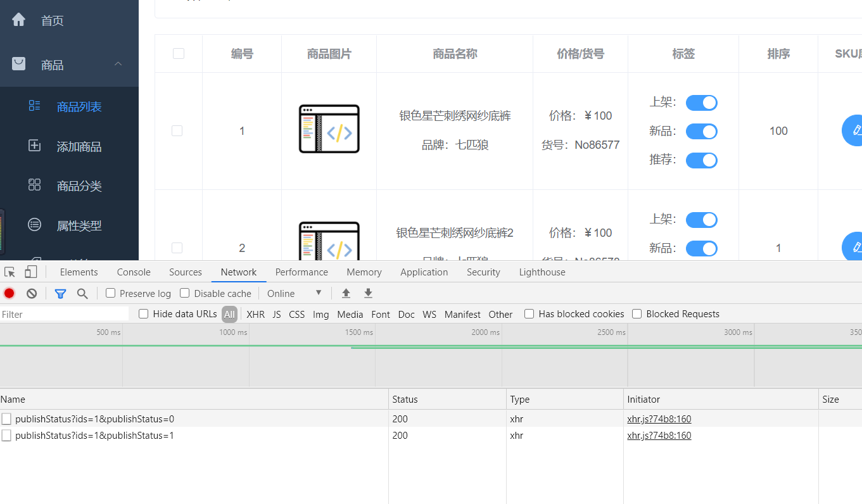The image size is (862, 504).
Task: Open 添加商品 in the sidebar
Action: coord(79,146)
